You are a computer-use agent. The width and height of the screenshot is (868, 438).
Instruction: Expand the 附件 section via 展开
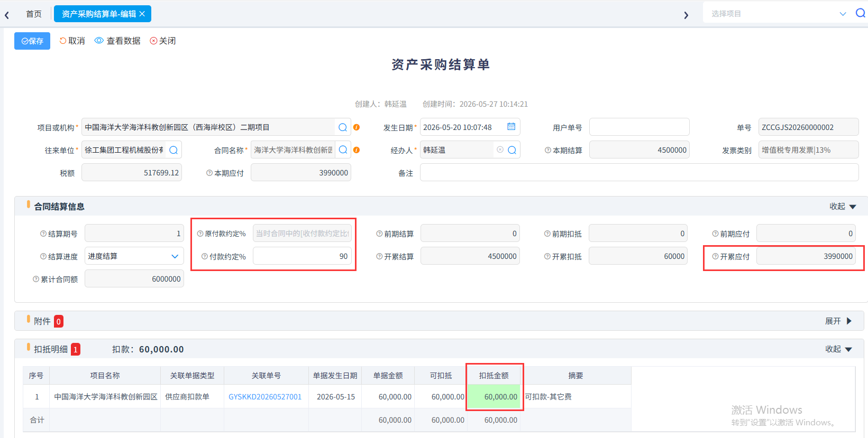(838, 321)
